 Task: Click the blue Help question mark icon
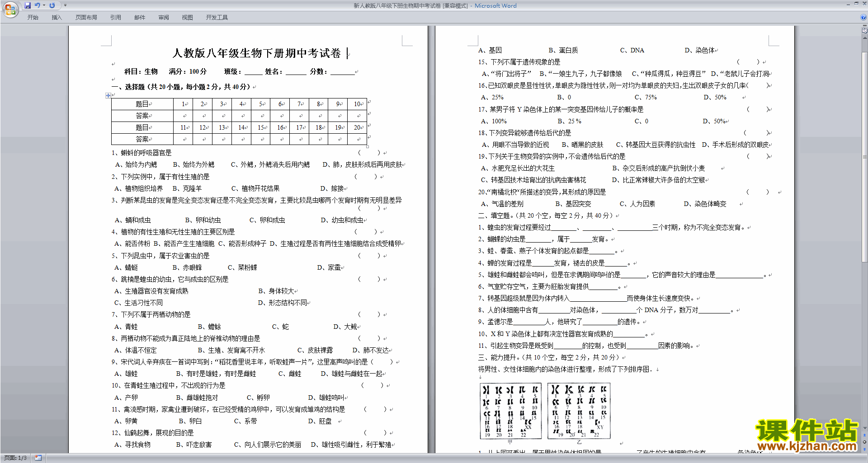[x=863, y=17]
